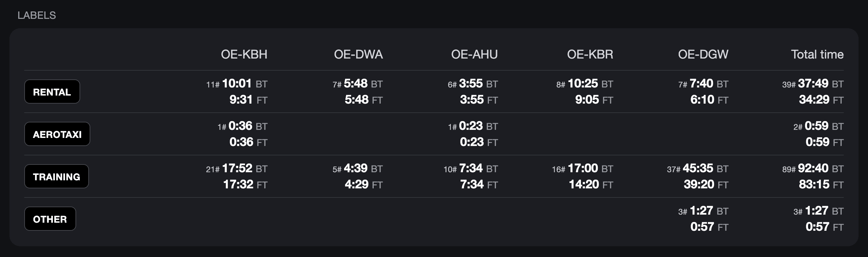868x257 pixels.
Task: Select the OE-AHU aircraft header
Action: click(474, 54)
